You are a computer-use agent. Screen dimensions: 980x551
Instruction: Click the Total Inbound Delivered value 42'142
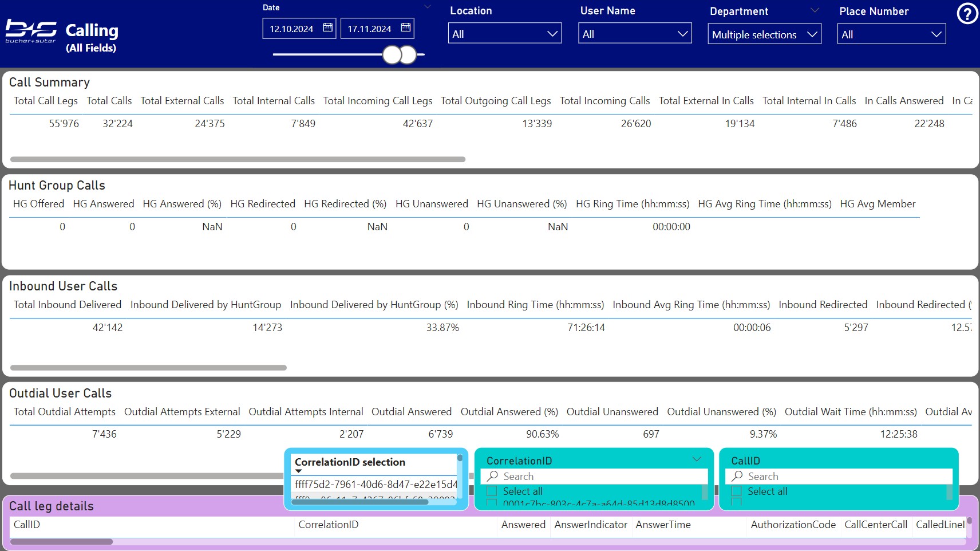[108, 328]
